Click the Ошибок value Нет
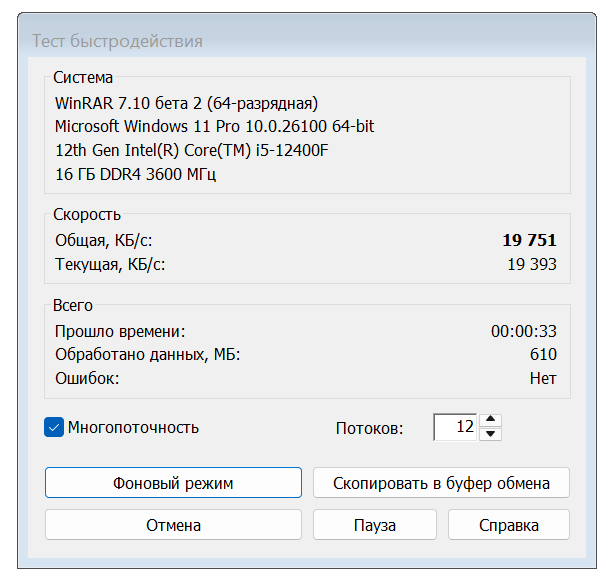 point(543,379)
